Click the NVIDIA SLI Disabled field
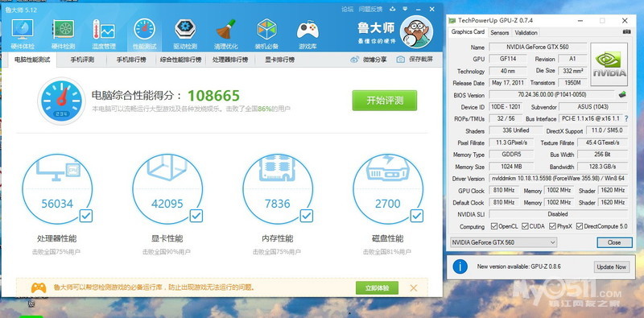This screenshot has width=644, height=318. click(x=558, y=214)
